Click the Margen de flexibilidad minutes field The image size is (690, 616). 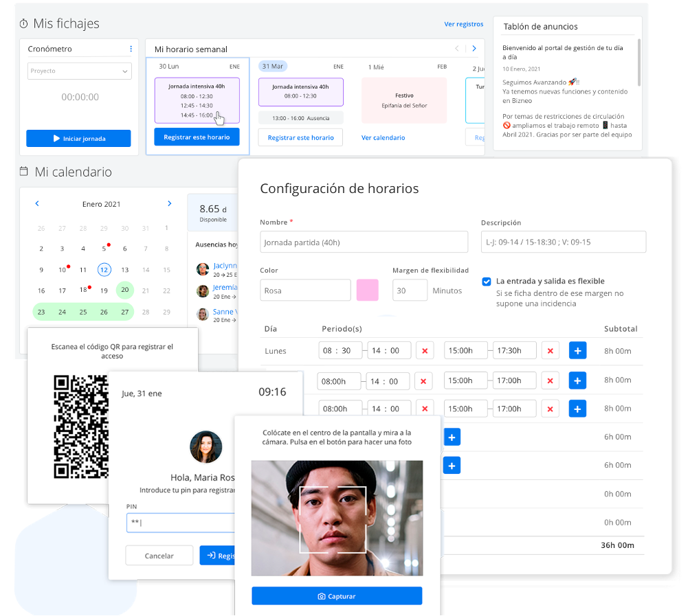410,290
